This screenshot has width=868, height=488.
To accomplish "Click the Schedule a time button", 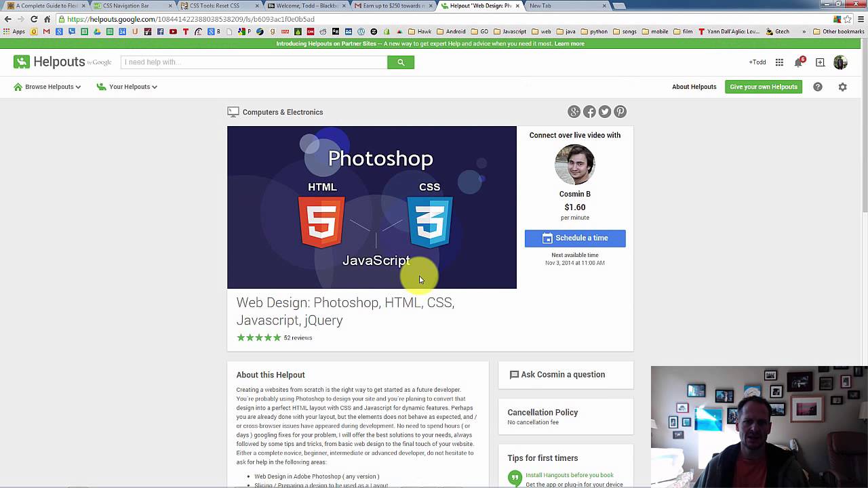I will point(575,238).
